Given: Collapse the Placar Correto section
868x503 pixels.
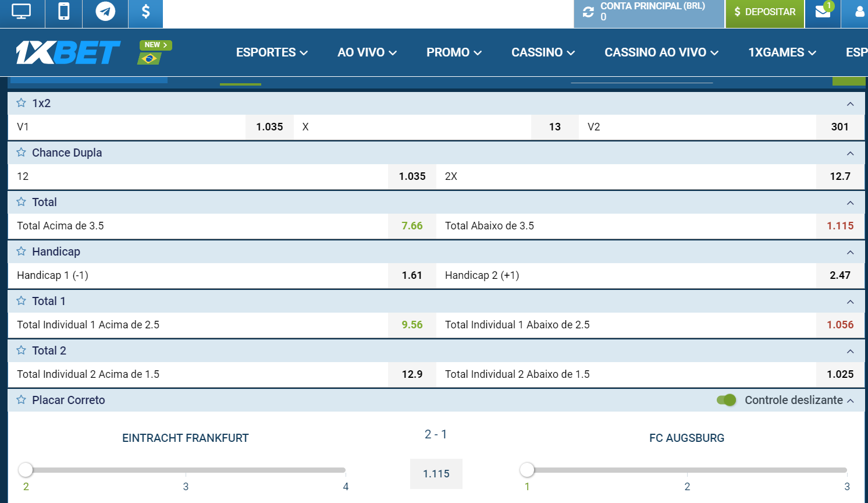Looking at the screenshot, I should click(851, 401).
